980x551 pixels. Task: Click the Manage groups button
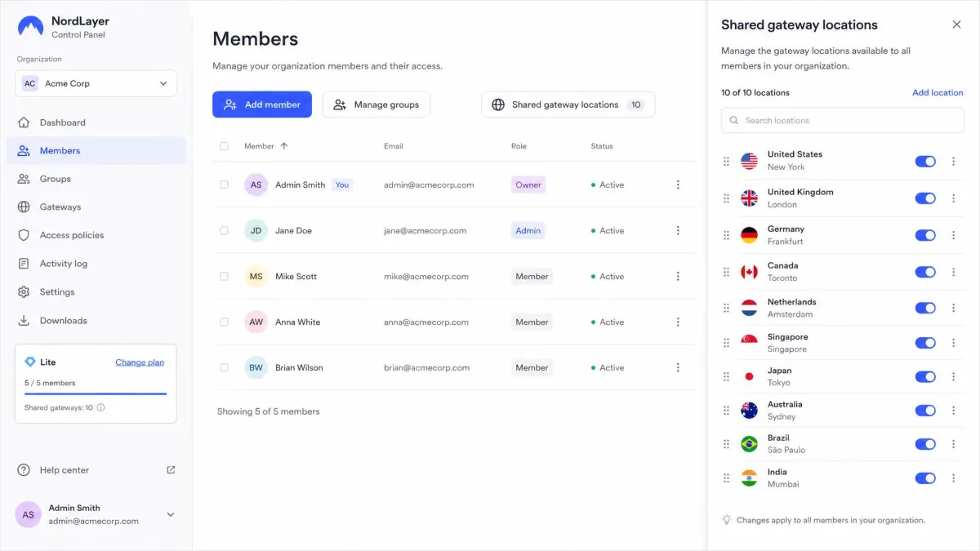(376, 104)
